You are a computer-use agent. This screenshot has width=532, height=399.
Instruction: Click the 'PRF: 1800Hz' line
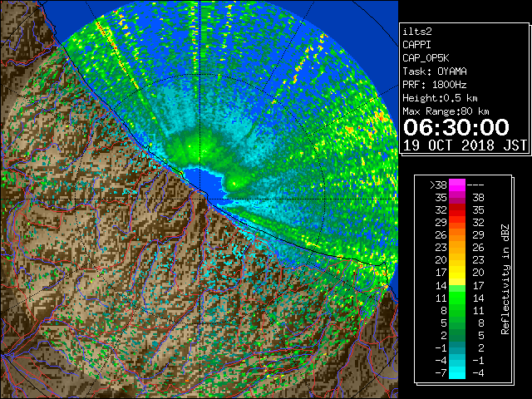click(435, 85)
